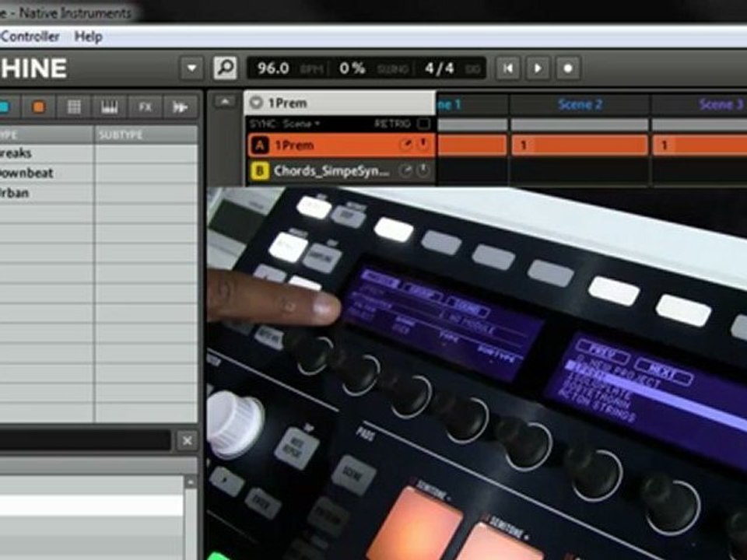The height and width of the screenshot is (560, 747).
Task: Click the 4/4 time signature value
Action: tap(439, 68)
